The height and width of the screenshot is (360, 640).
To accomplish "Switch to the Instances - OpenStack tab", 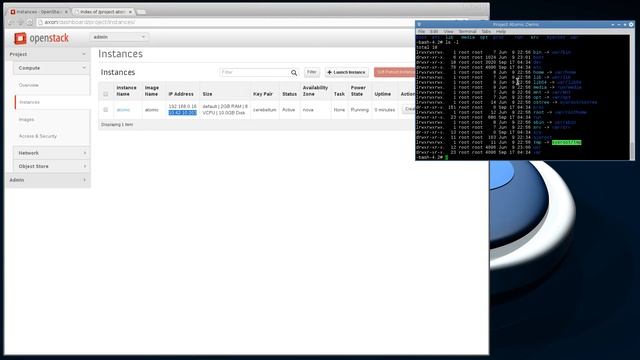I will pyautogui.click(x=39, y=12).
